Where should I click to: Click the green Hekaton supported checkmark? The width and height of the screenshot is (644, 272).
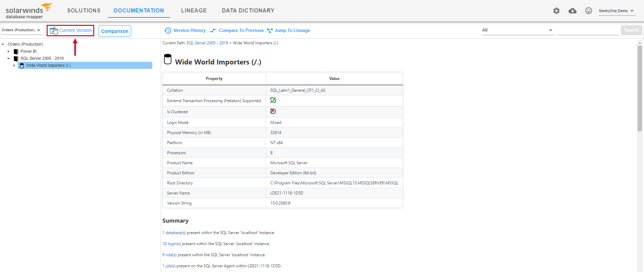point(273,100)
